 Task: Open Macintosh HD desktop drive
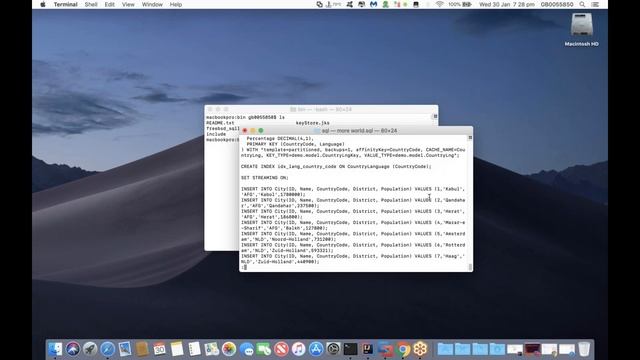click(582, 30)
